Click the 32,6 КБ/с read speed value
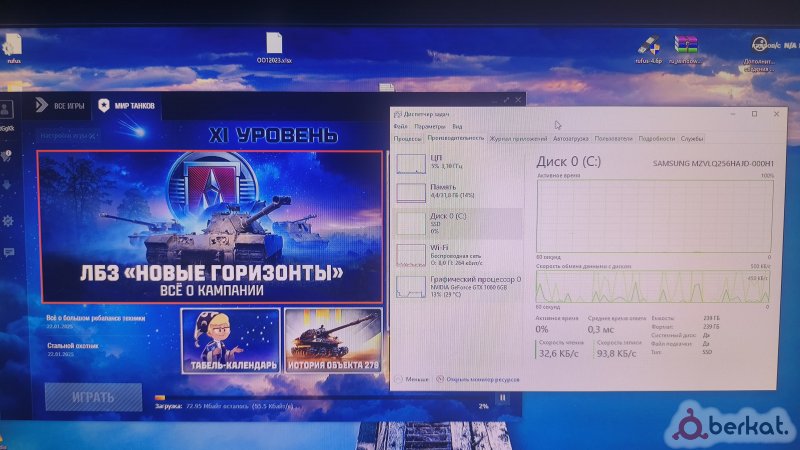800x450 pixels. (559, 353)
